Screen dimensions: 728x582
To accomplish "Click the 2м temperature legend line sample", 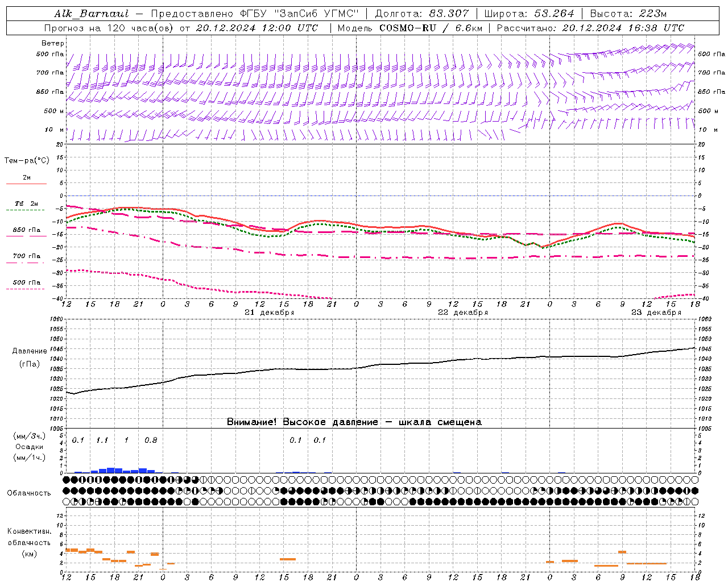I will (26, 184).
